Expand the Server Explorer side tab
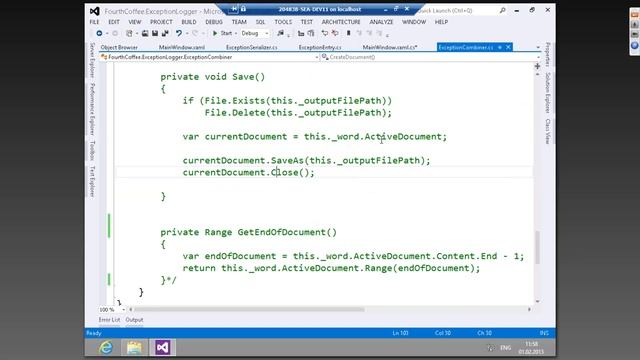The width and height of the screenshot is (640, 360). pyautogui.click(x=92, y=60)
